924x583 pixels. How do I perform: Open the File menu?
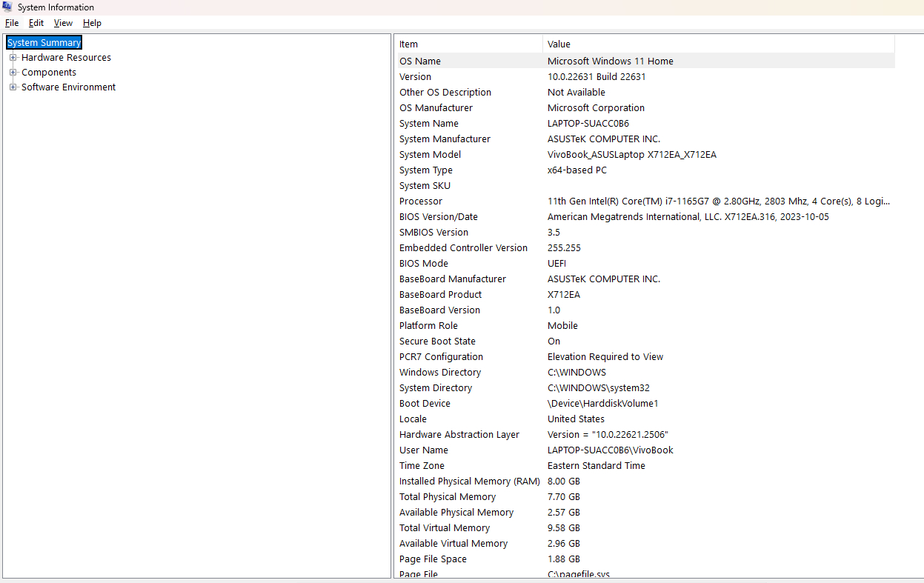pos(12,23)
